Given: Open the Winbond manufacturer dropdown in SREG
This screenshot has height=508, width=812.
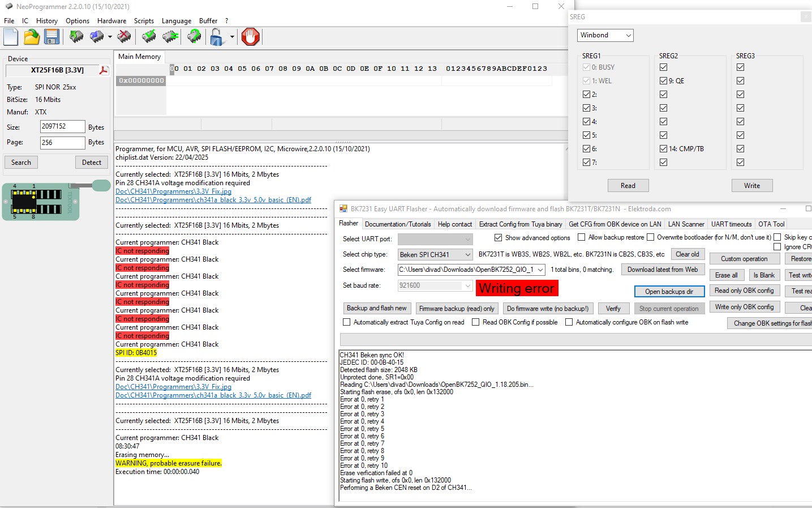Looking at the screenshot, I should click(605, 35).
